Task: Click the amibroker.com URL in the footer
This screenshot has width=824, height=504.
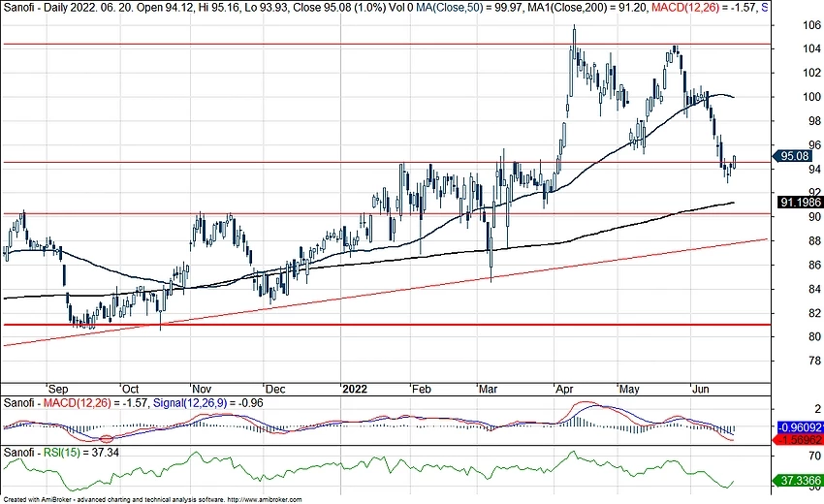Action: (265, 500)
